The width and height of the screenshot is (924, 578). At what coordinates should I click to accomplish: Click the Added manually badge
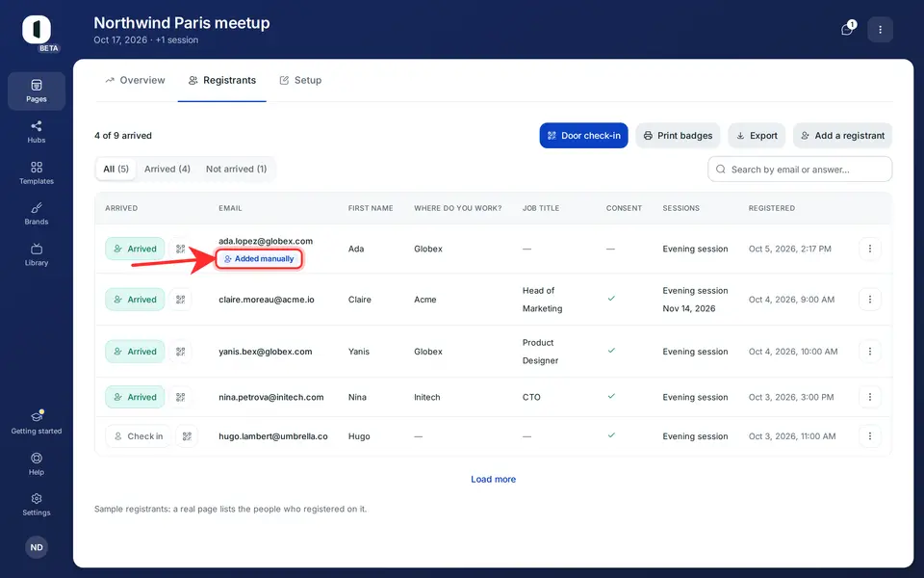259,259
